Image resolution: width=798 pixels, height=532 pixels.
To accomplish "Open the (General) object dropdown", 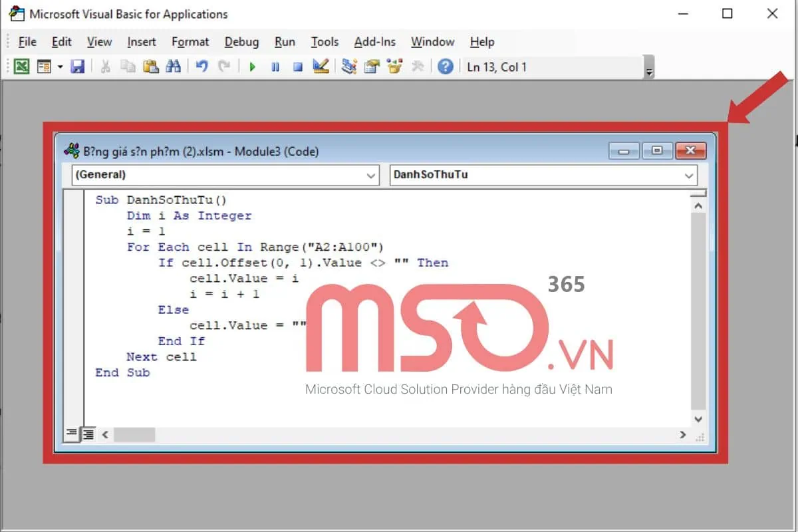I will pos(371,176).
